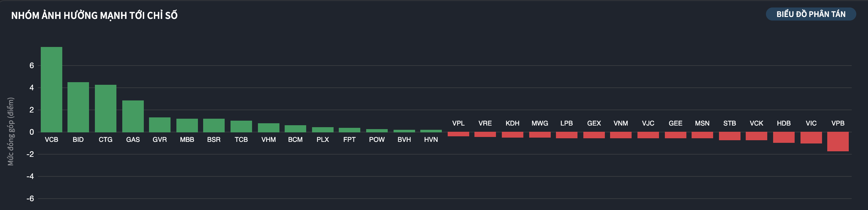
Task: Click the VNM ticker label
Action: click(x=621, y=123)
